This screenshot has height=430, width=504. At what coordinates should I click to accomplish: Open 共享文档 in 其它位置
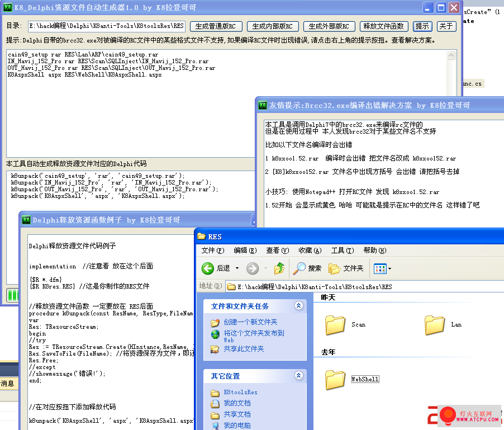(237, 414)
